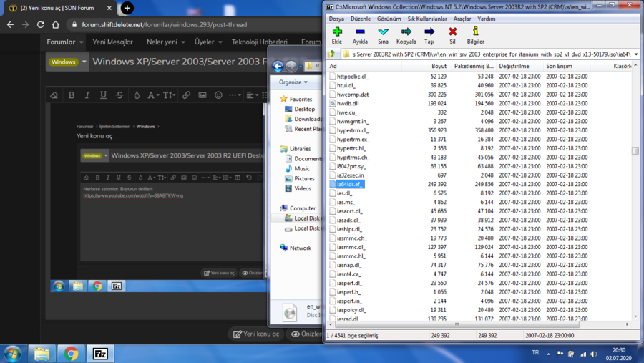The image size is (644, 363).
Task: Click the Sına (test) checkmark icon
Action: pos(384,32)
